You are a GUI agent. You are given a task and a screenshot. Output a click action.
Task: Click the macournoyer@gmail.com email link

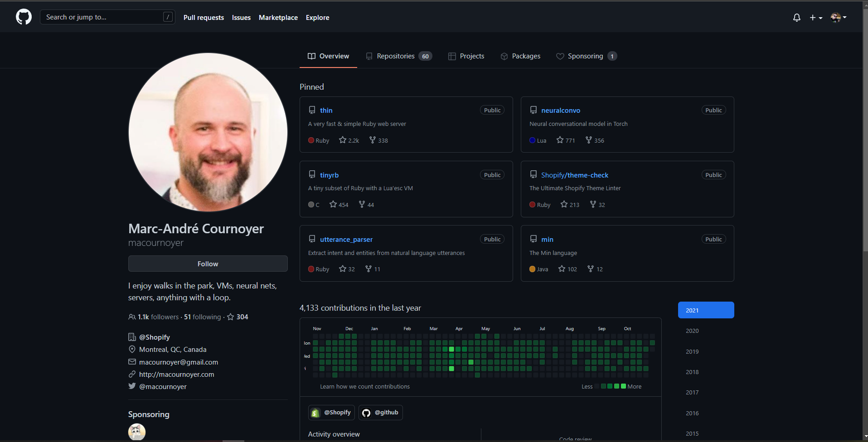(179, 362)
